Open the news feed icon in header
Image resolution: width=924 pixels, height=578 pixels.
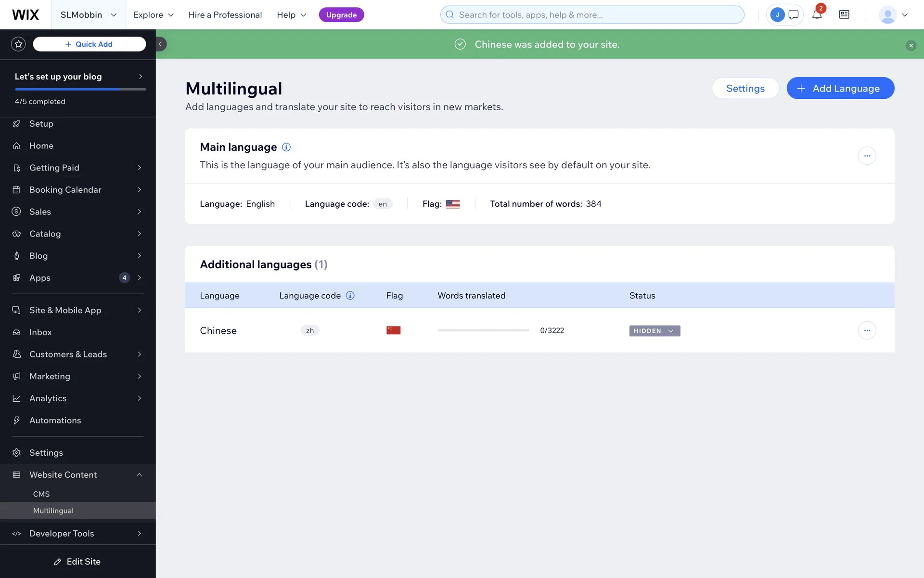point(844,14)
